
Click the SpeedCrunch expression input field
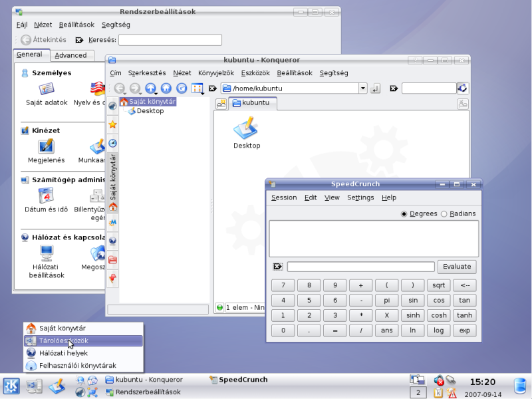tap(360, 267)
